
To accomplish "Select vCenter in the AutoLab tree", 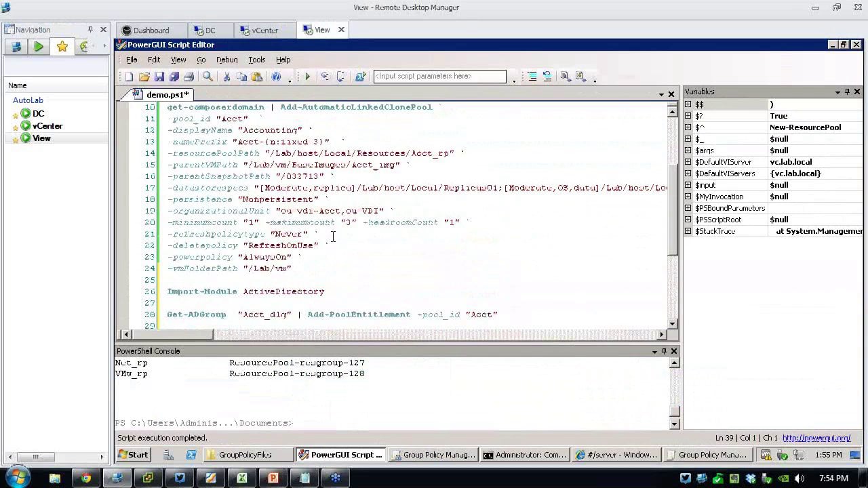I will click(x=47, y=126).
